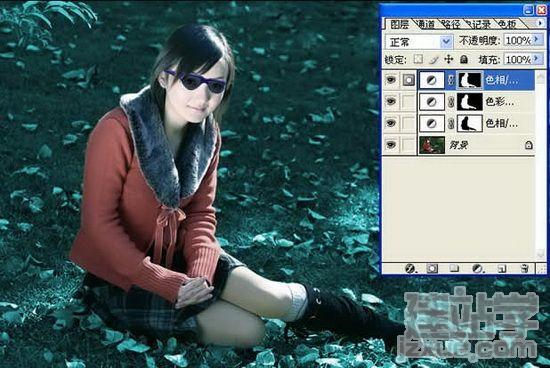Image resolution: width=550 pixels, height=368 pixels.
Task: Click adjustment icon thumbnail of 色彩 layer
Action: pos(432,102)
